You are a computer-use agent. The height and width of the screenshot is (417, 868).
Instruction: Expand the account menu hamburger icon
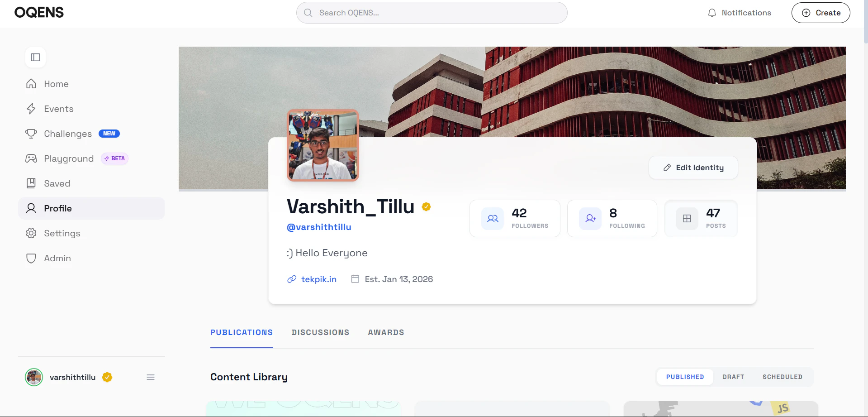[x=151, y=377]
